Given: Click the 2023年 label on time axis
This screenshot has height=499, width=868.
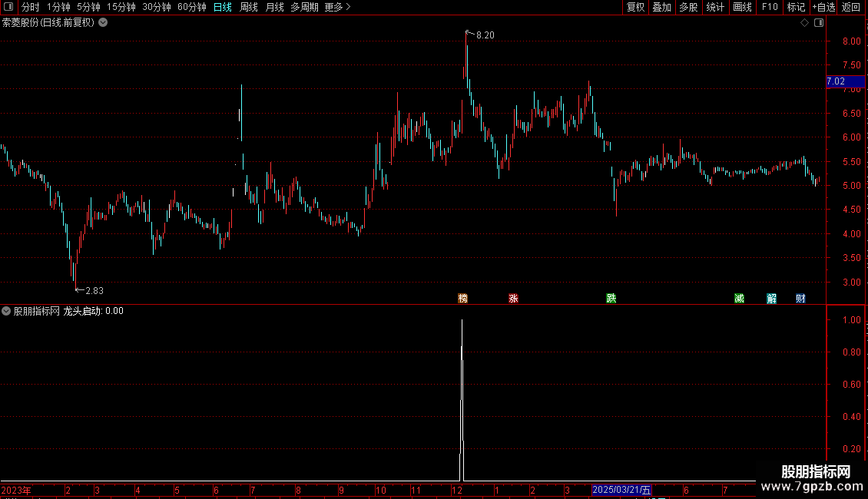Looking at the screenshot, I should 16,490.
